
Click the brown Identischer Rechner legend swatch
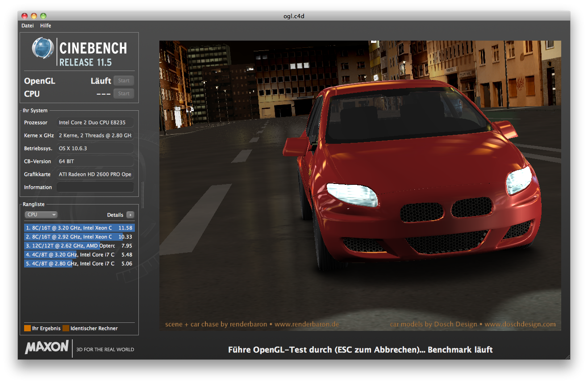[66, 328]
